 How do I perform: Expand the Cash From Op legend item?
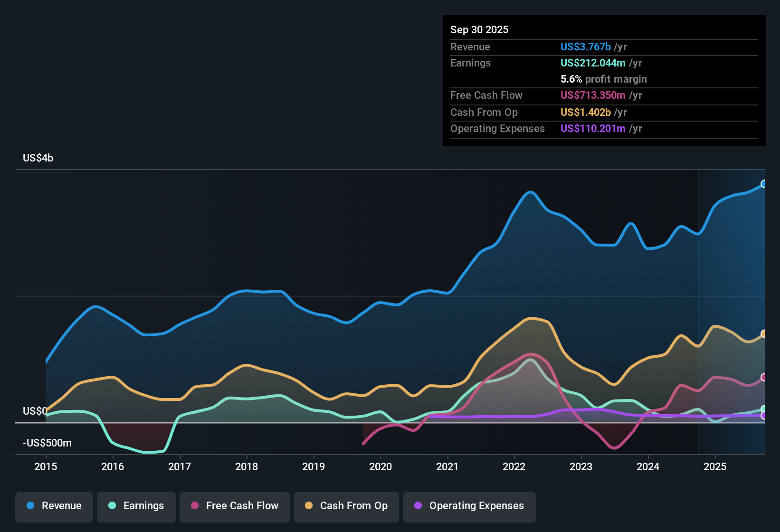pos(346,506)
